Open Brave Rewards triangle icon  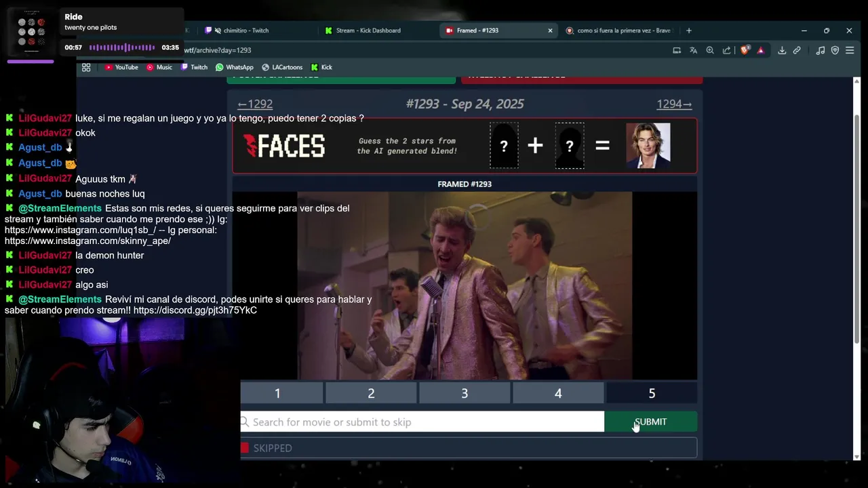pyautogui.click(x=761, y=50)
